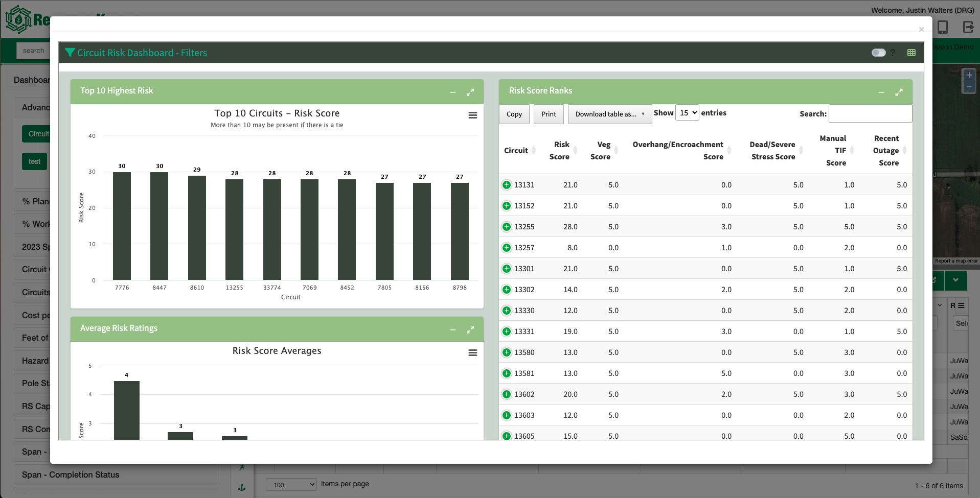Screen dimensions: 980x498
Task: Expand circuit 13131 row with the green plus
Action: pyautogui.click(x=506, y=184)
